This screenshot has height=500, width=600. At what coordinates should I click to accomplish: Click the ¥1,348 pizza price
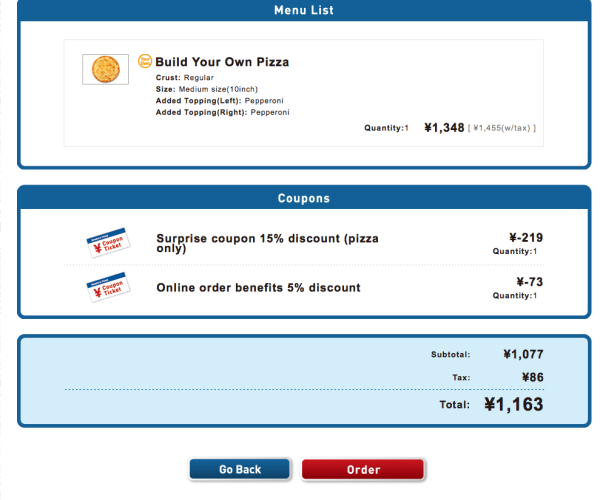point(444,128)
